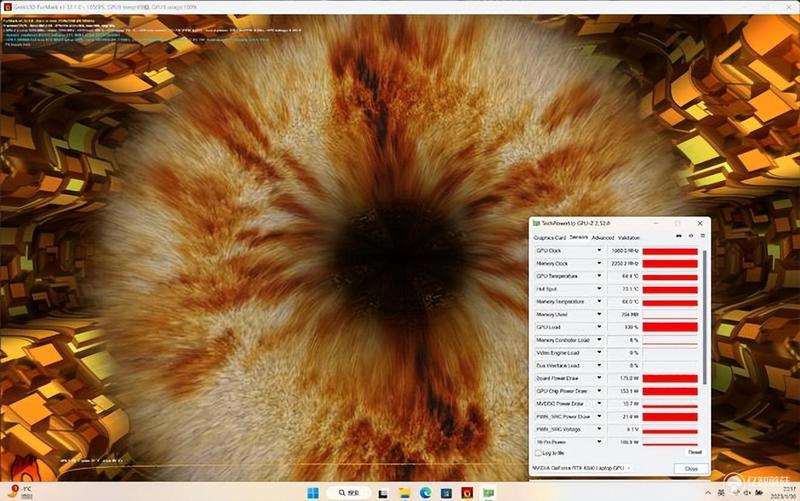Switch to FurMark taskbar icon

pos(467,493)
